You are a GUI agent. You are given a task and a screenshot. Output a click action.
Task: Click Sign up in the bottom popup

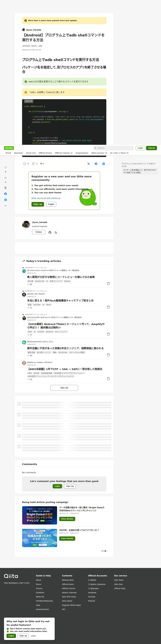pyautogui.click(x=23, y=636)
